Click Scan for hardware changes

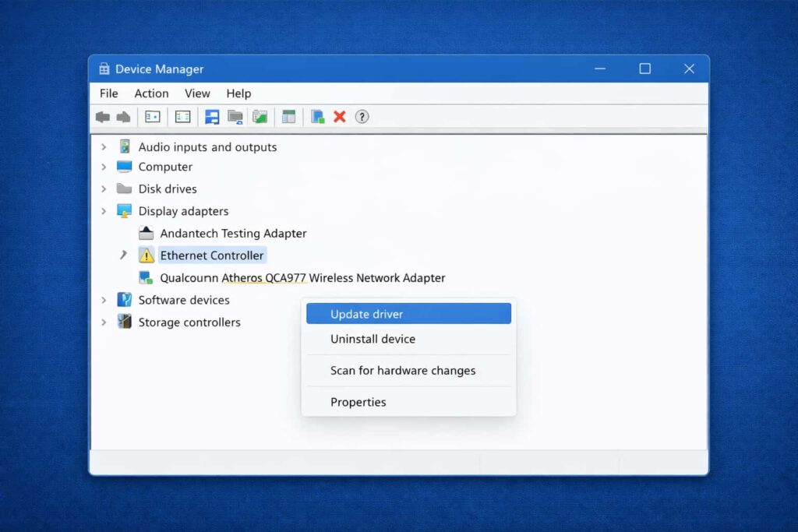click(x=402, y=371)
